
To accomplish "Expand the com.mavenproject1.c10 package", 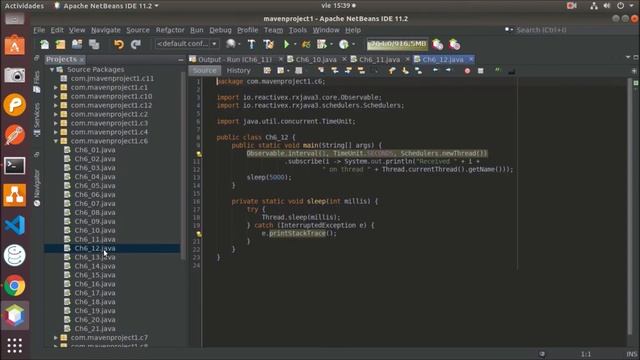I will (x=56, y=96).
